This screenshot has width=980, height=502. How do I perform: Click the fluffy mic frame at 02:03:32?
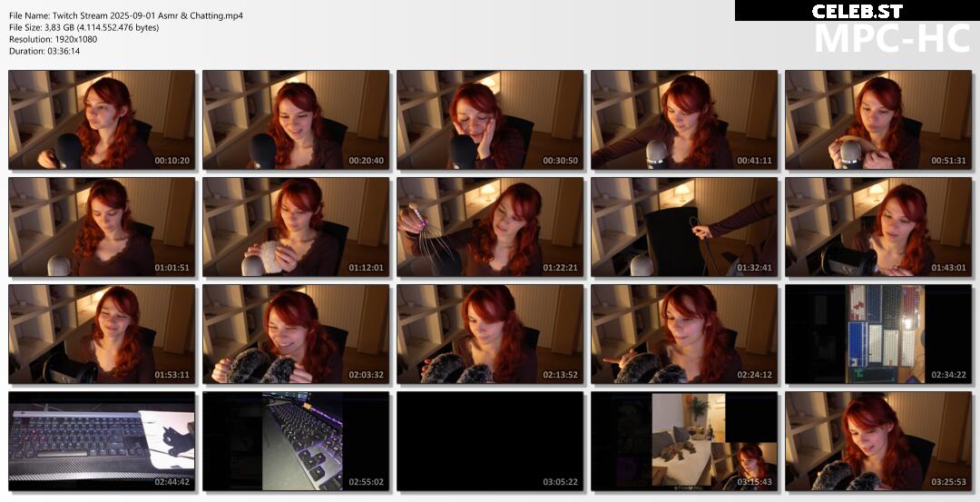coord(296,334)
